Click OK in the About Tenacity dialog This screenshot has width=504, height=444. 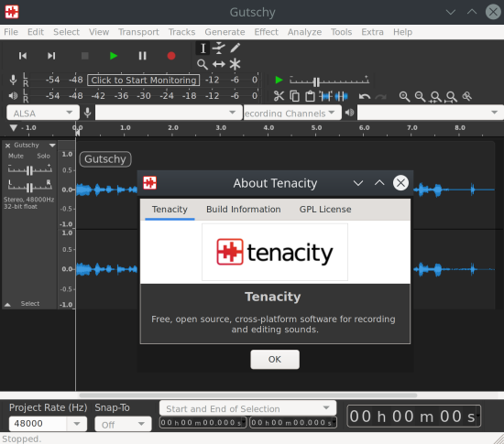tap(275, 359)
